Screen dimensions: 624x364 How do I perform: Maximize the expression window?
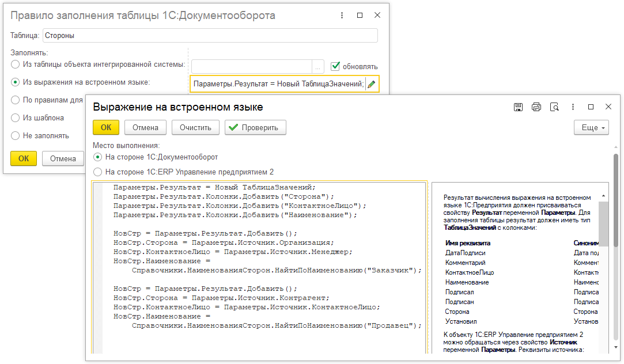pos(591,107)
